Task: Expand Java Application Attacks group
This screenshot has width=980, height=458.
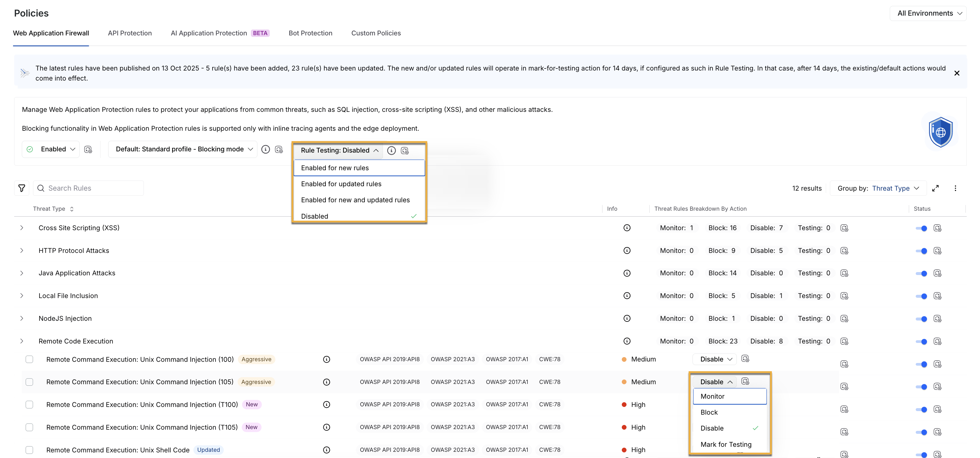Action: coord(22,273)
